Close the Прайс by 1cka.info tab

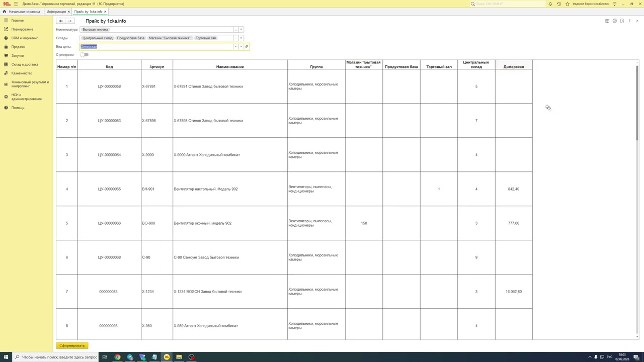click(105, 12)
